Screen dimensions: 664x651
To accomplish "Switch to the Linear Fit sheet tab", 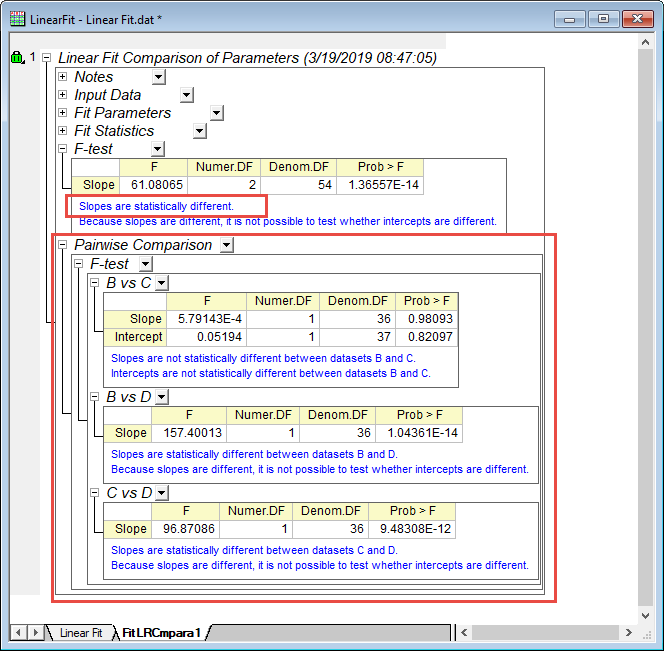I will click(x=81, y=632).
